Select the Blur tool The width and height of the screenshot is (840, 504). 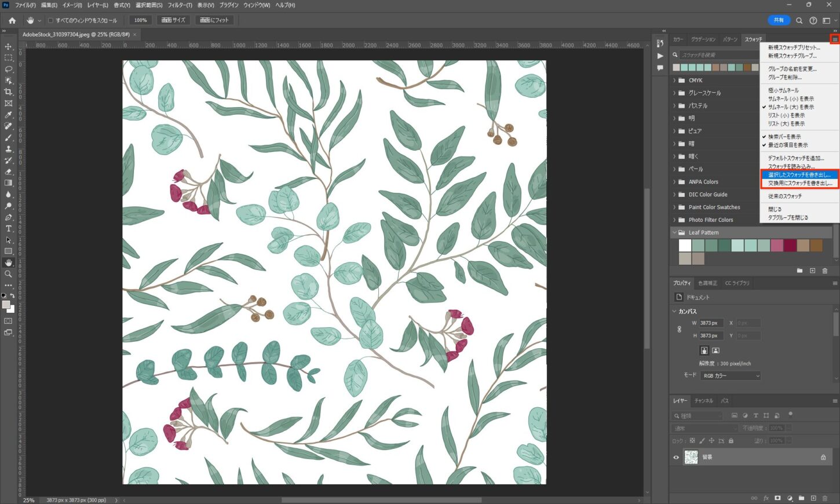tap(8, 194)
